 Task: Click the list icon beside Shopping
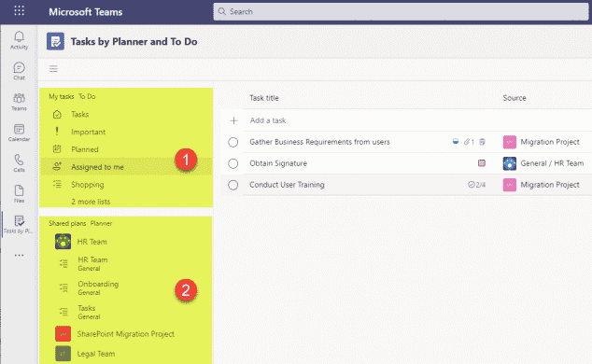pyautogui.click(x=57, y=184)
